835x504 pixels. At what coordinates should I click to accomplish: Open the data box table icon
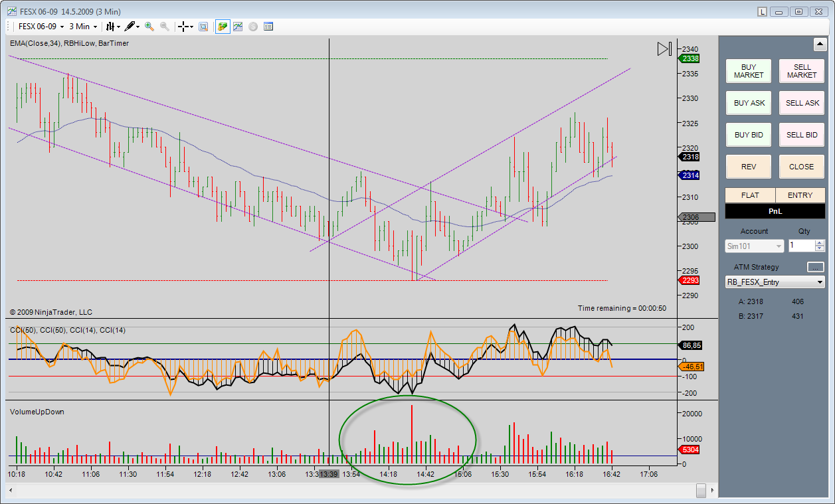tap(268, 27)
